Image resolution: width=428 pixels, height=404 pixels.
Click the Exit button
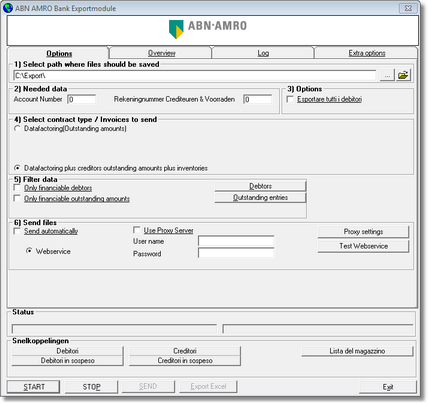tap(388, 387)
